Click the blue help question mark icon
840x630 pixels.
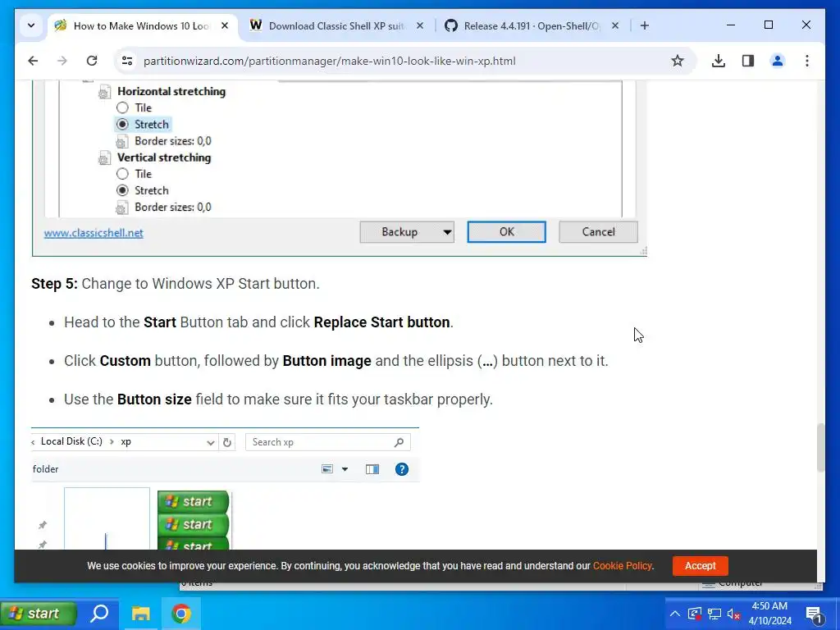(x=402, y=469)
